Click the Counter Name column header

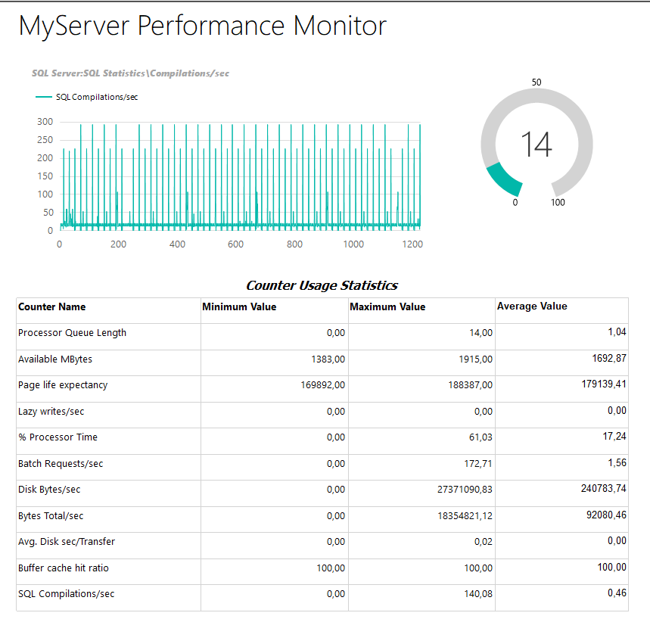pyautogui.click(x=51, y=306)
